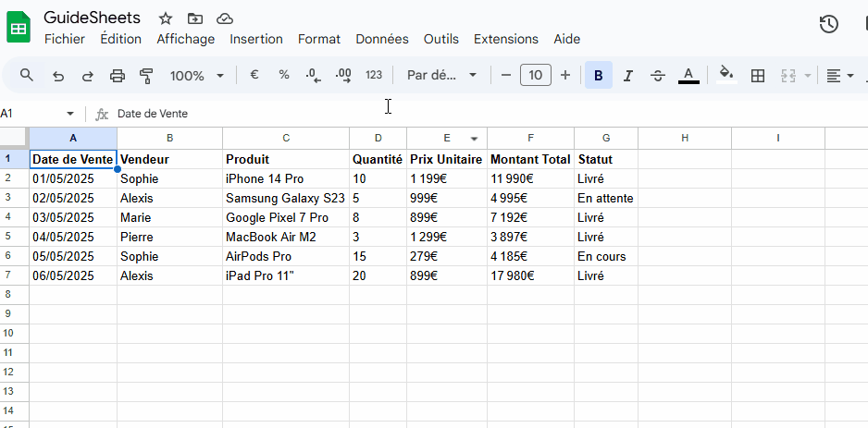Viewport: 868px width, 428px height.
Task: Open version history clock icon
Action: pos(829,24)
